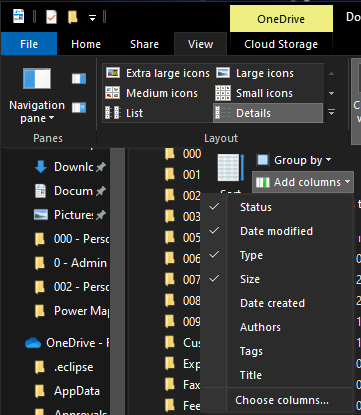Open the Properties quick access icon
Screen dimensions: 361x415
[x=51, y=17]
